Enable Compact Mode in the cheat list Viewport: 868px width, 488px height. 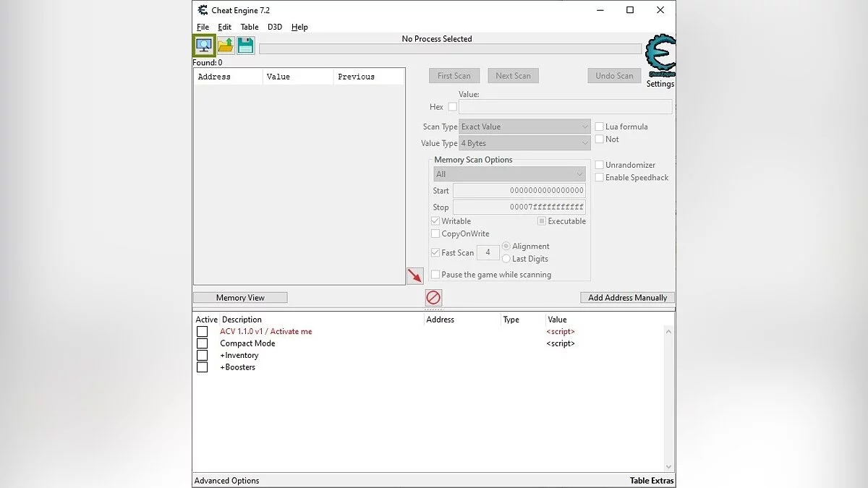pos(203,343)
